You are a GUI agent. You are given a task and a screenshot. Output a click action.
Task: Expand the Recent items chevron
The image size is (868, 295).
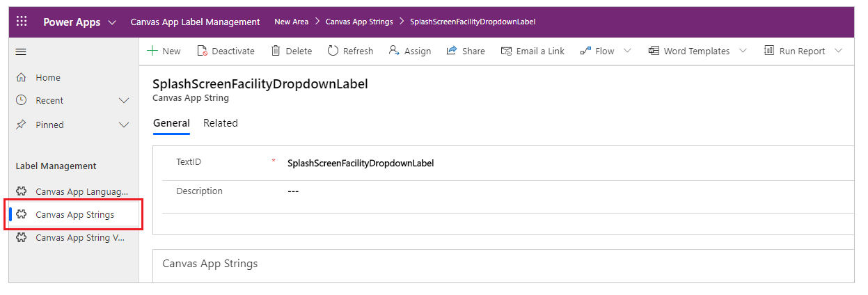click(x=124, y=101)
